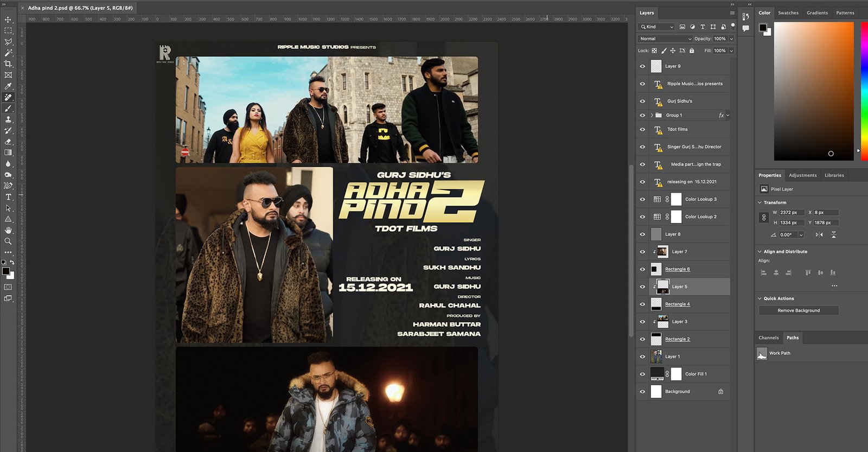Flip vertical in Transform section
The width and height of the screenshot is (868, 452).
point(834,235)
